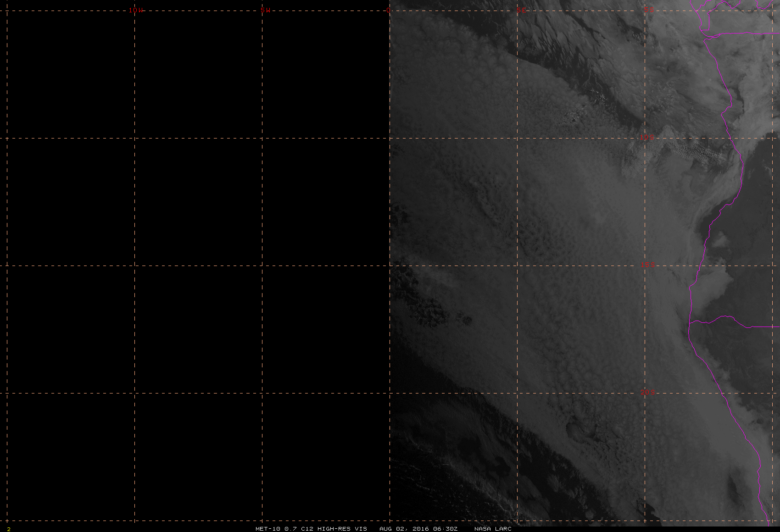Click the AUG 02, 2016 06:30Z timestamp
The width and height of the screenshot is (780, 532).
coord(418,529)
